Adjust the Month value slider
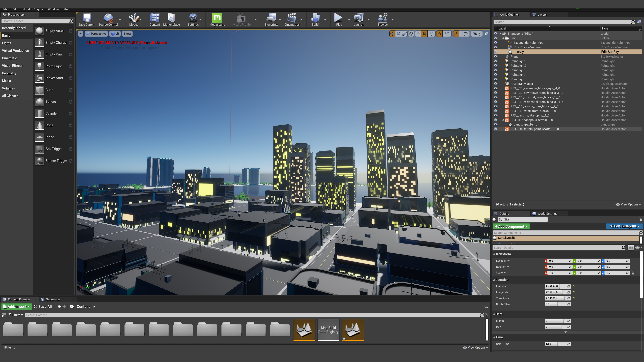644x362 pixels. coord(558,321)
